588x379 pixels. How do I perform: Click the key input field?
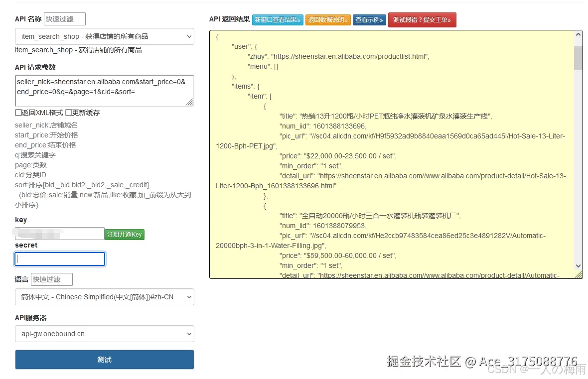pyautogui.click(x=60, y=233)
